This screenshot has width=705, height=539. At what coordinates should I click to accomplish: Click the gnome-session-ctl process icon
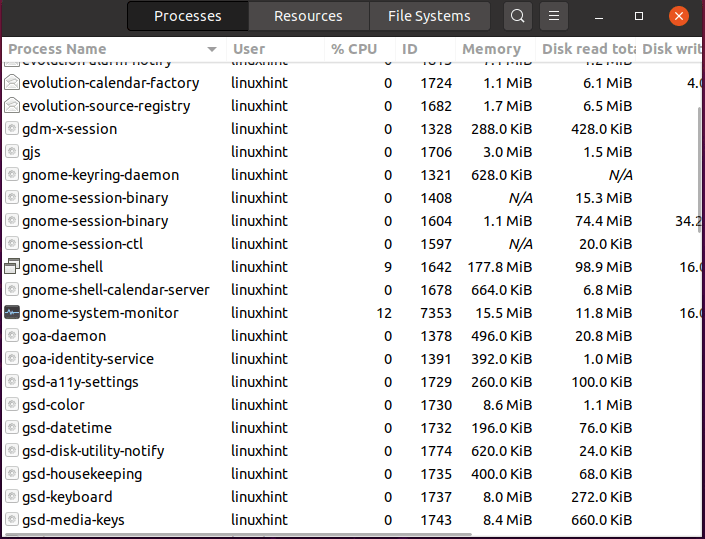point(12,244)
